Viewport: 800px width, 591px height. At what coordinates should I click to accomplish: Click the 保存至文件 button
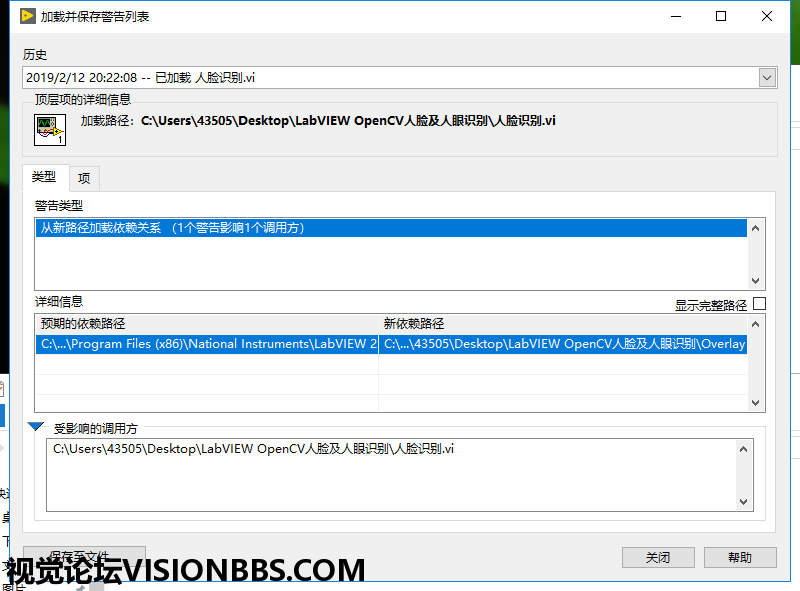(x=84, y=556)
